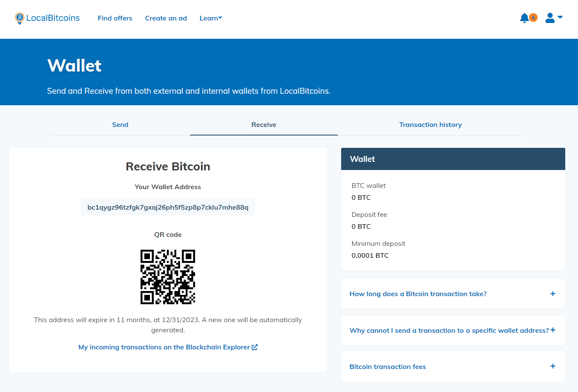Open the Transaction history tab
578x392 pixels.
430,125
